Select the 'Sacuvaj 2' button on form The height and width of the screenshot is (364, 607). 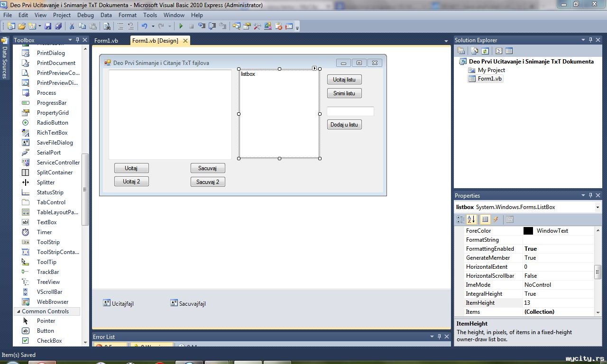tap(208, 182)
